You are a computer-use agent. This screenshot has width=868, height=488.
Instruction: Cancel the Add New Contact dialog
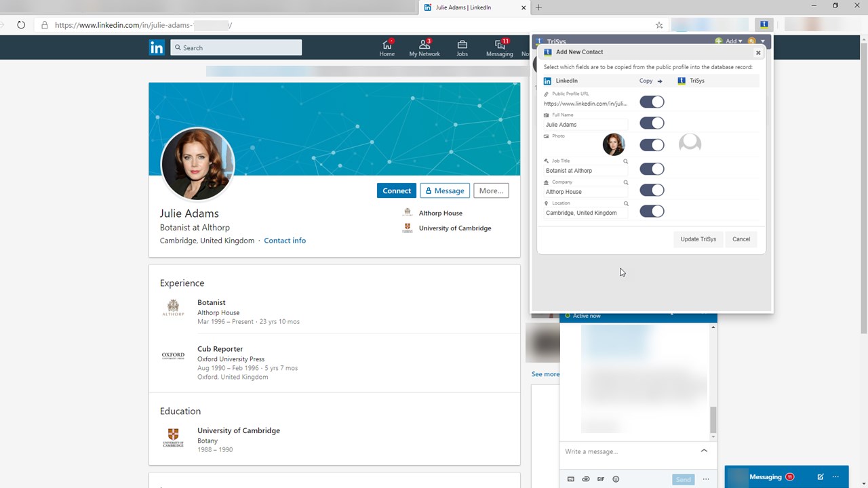point(741,239)
